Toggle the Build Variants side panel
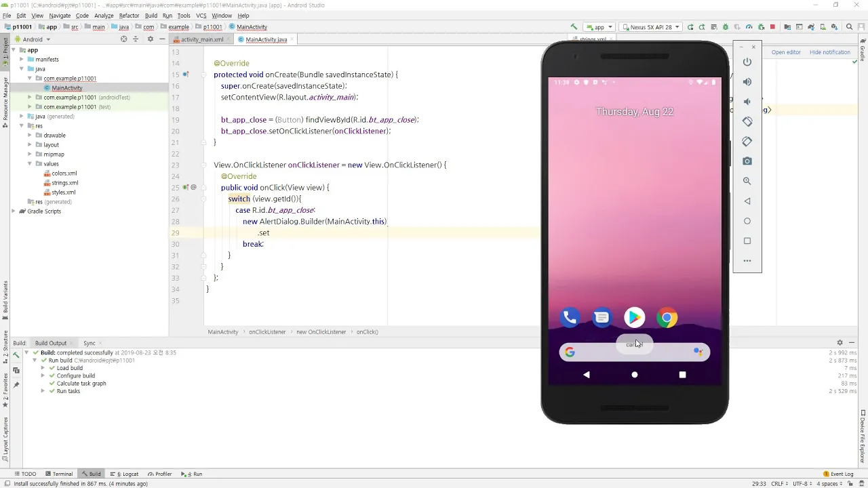The height and width of the screenshot is (488, 868). (5, 300)
